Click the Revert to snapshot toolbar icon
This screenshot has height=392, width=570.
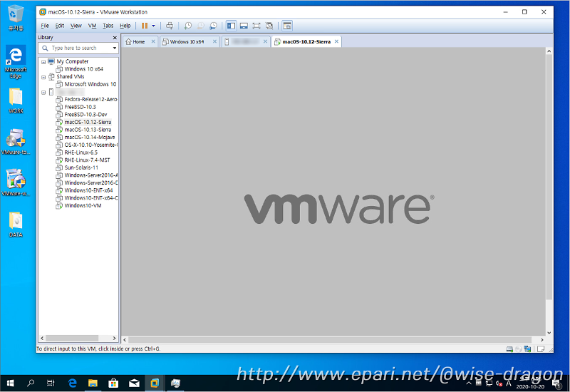point(201,26)
